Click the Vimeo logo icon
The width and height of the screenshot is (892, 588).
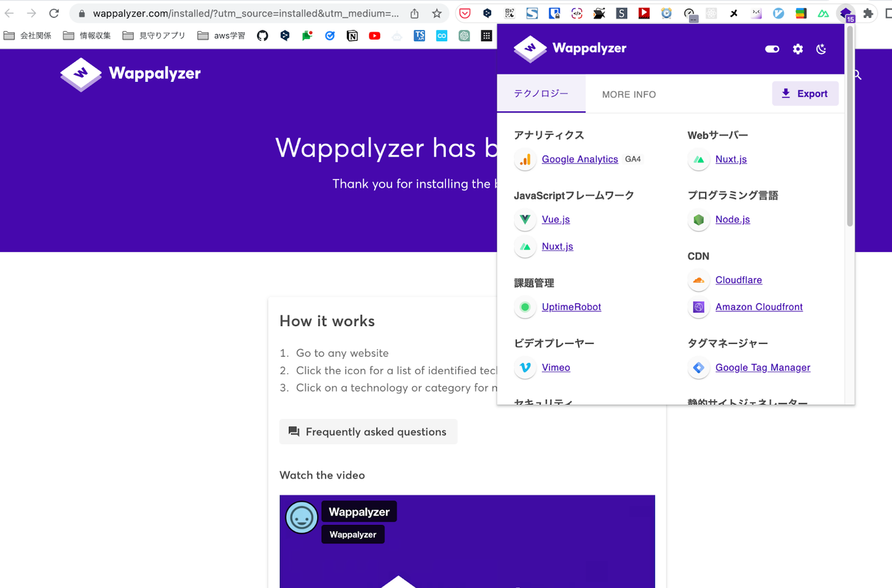tap(525, 368)
